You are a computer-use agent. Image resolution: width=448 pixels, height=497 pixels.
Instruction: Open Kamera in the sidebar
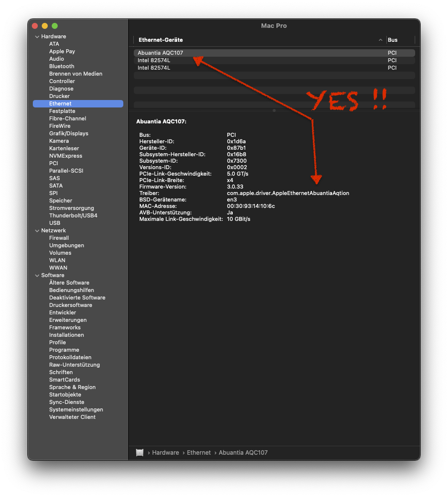pos(59,141)
